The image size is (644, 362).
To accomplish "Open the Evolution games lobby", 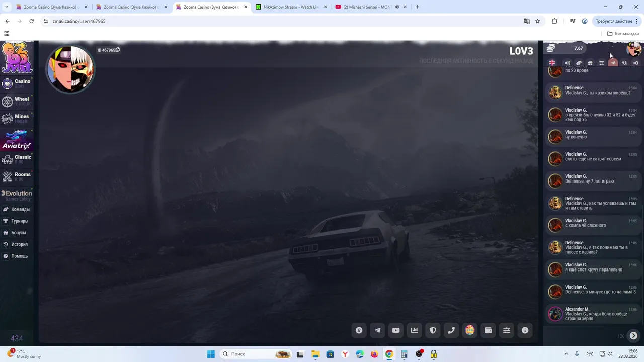I will tap(17, 195).
